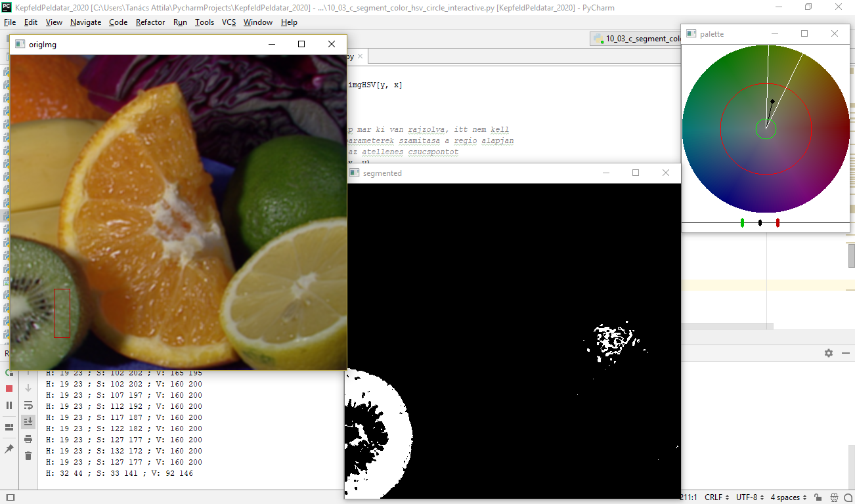Click the green center circle on palette wheel

pos(766,129)
